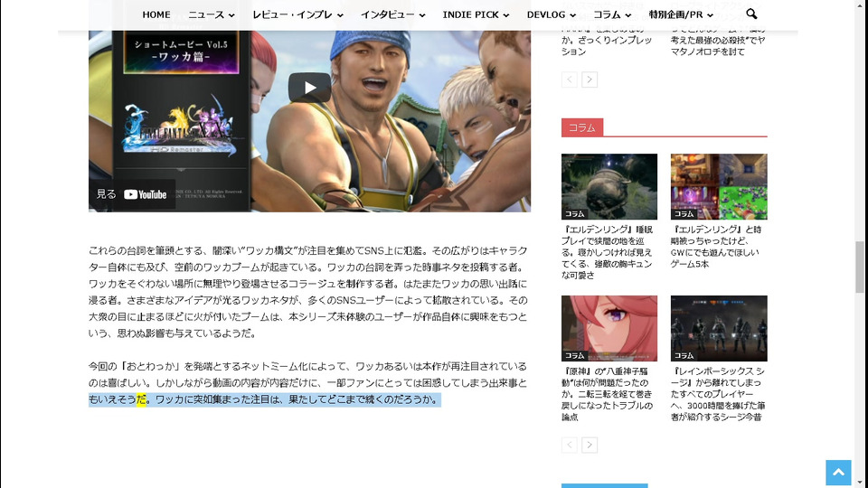Viewport: 868px width, 488px height.
Task: Expand the ニュース dropdown menu
Action: (x=211, y=15)
